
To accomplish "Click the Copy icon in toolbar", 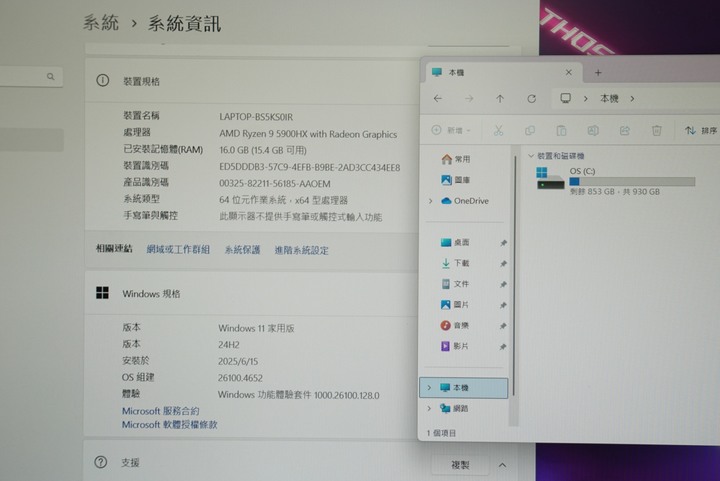I will (x=529, y=131).
